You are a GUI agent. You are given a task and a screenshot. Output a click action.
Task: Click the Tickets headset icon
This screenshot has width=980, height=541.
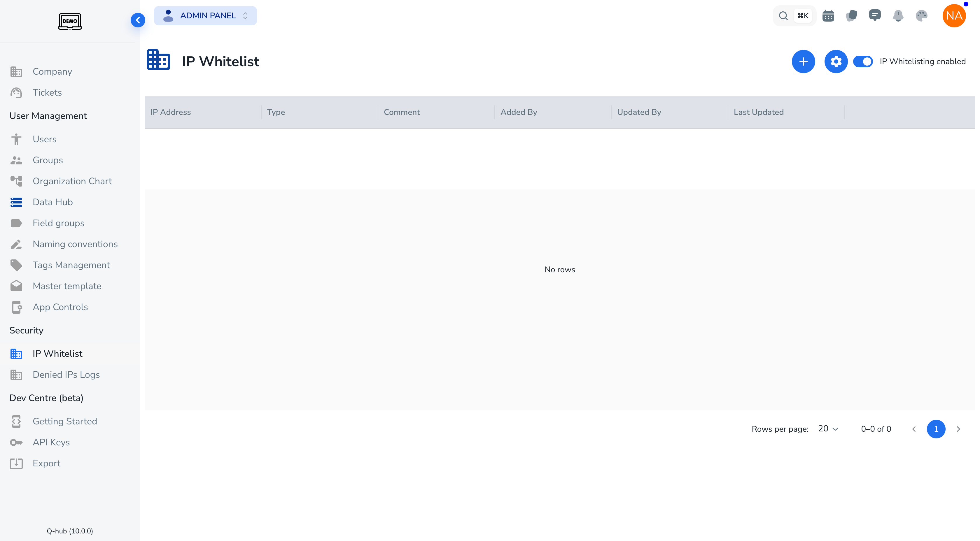pos(16,92)
